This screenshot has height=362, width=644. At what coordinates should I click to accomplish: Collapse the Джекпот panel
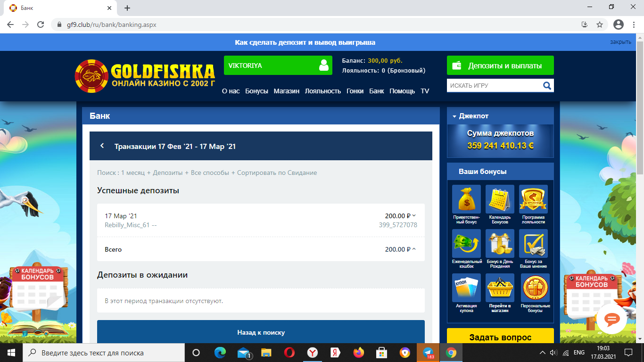(x=454, y=116)
